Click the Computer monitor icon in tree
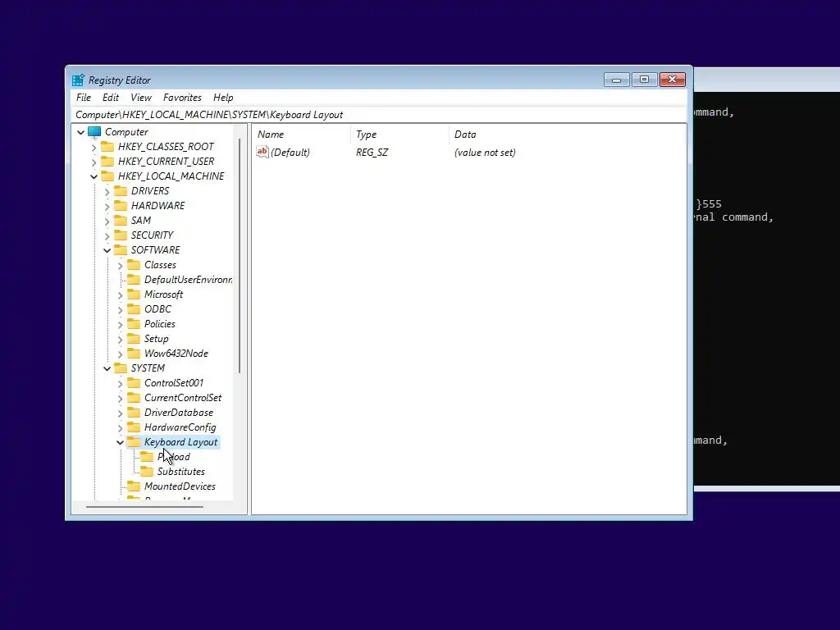Image resolution: width=840 pixels, height=630 pixels. pos(94,132)
